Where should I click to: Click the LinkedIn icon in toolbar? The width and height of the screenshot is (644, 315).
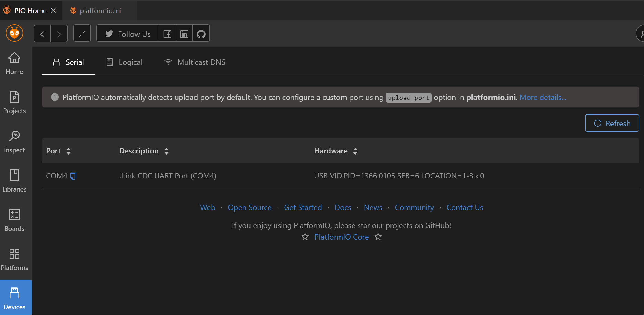tap(184, 34)
